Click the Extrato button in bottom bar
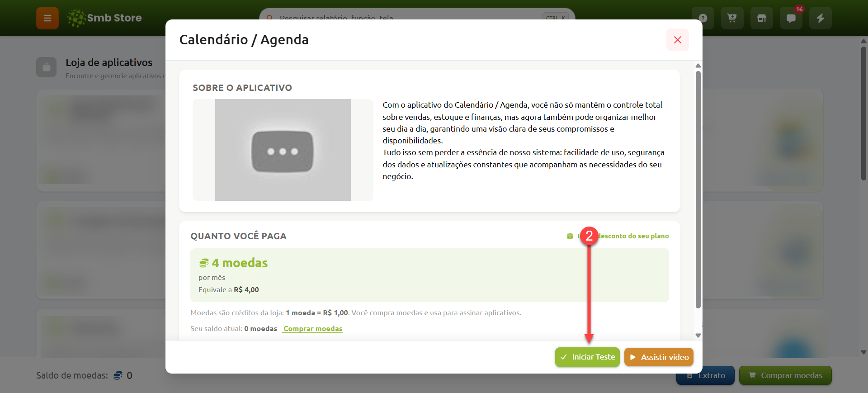The width and height of the screenshot is (868, 393). (x=705, y=375)
